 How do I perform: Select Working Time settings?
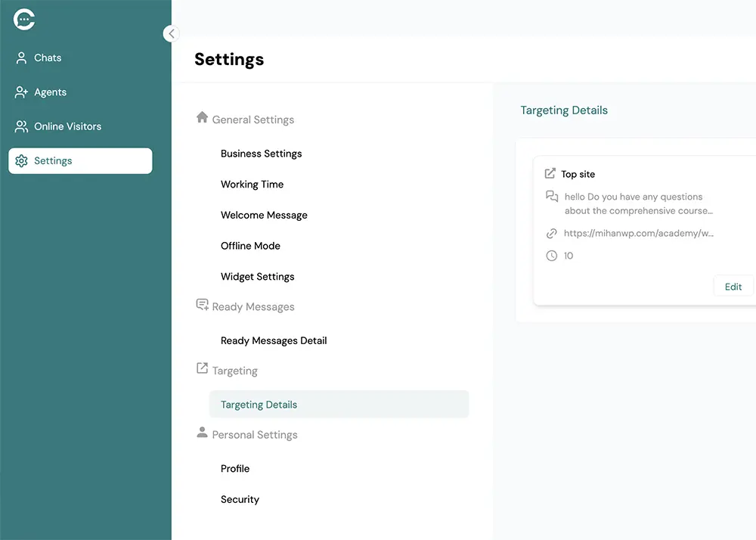[252, 185]
